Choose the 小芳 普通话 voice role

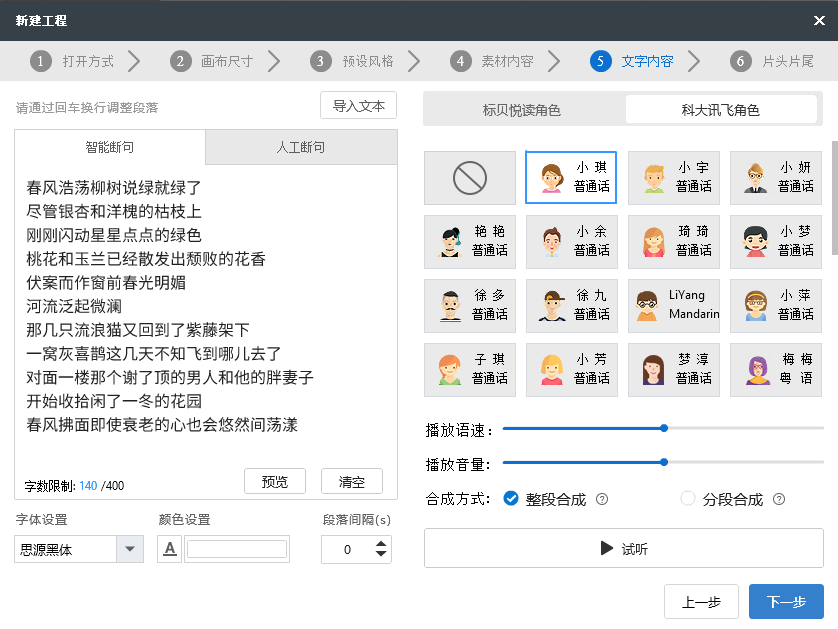pyautogui.click(x=571, y=370)
